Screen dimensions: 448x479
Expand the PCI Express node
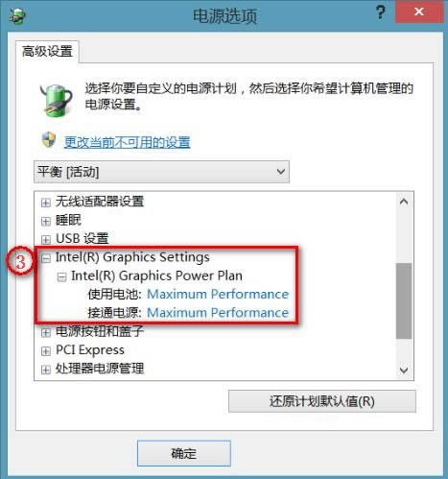46,351
